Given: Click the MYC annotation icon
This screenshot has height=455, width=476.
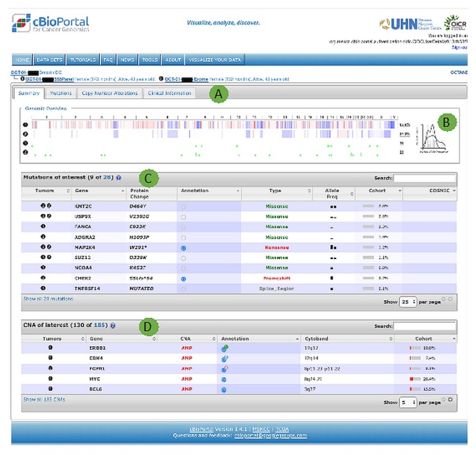Looking at the screenshot, I should pyautogui.click(x=224, y=380).
